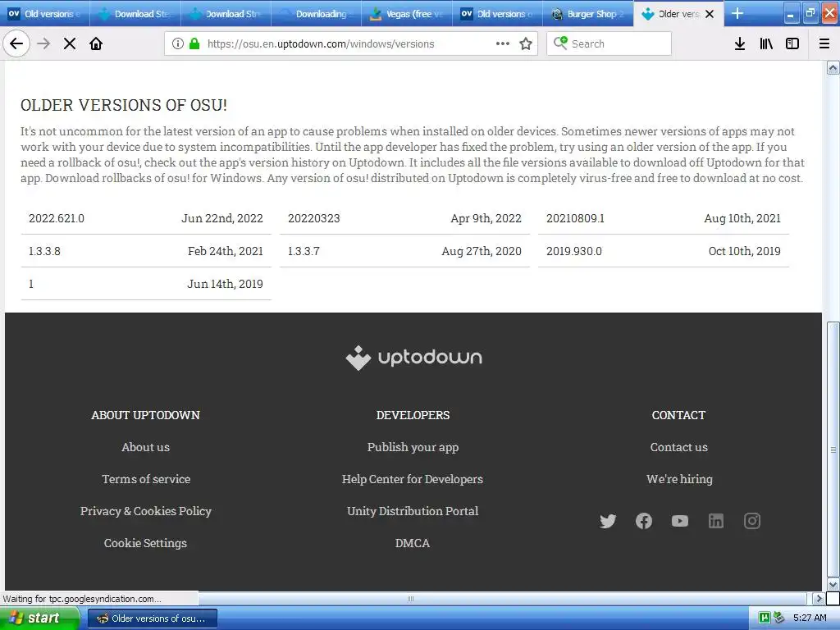Click the vertical scrollbar thumb

coord(833,450)
